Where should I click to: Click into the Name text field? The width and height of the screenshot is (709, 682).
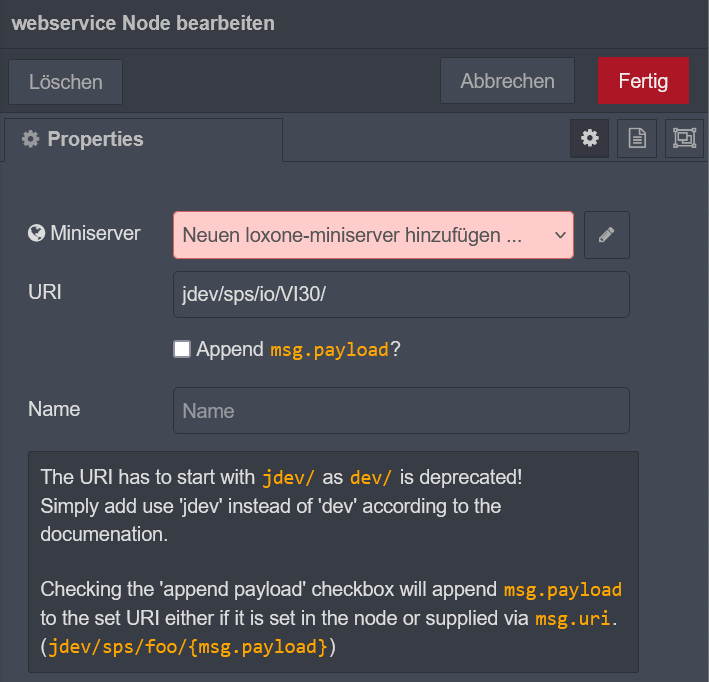click(x=401, y=411)
